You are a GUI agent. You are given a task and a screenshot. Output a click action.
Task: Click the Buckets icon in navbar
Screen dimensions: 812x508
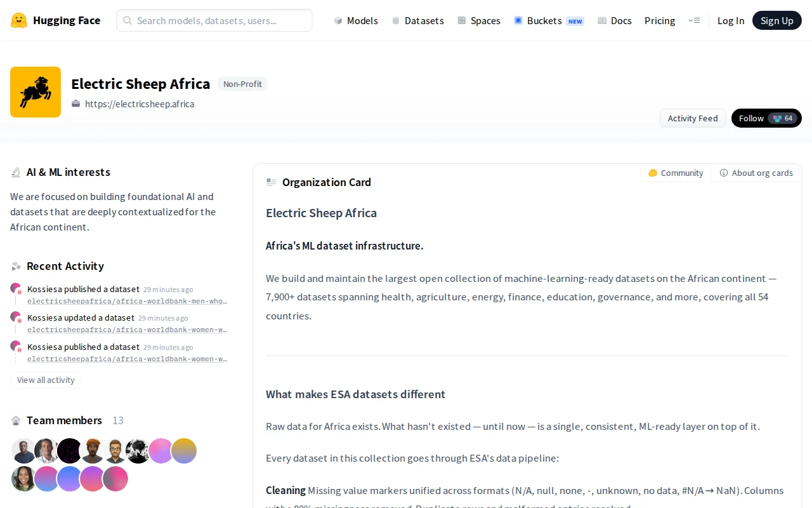[x=518, y=20]
